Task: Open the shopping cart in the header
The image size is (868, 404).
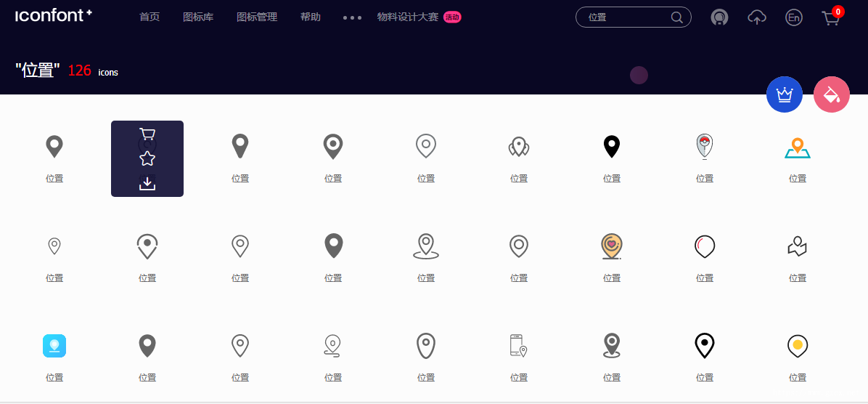Action: click(x=830, y=17)
